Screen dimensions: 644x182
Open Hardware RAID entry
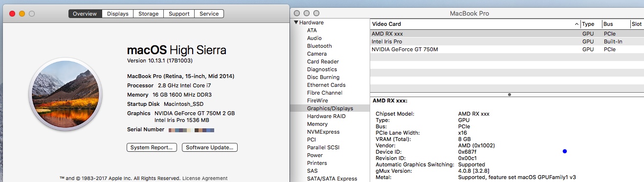(x=326, y=116)
